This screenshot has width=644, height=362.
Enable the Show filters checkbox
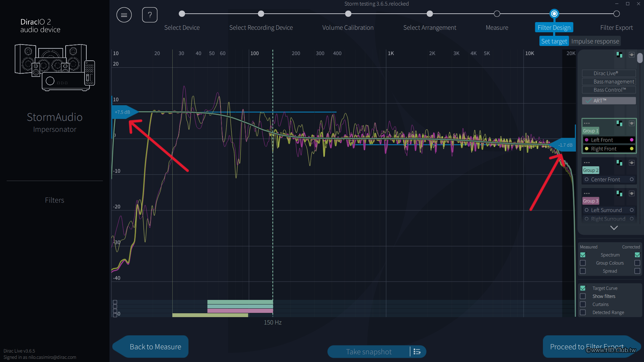[583, 296]
